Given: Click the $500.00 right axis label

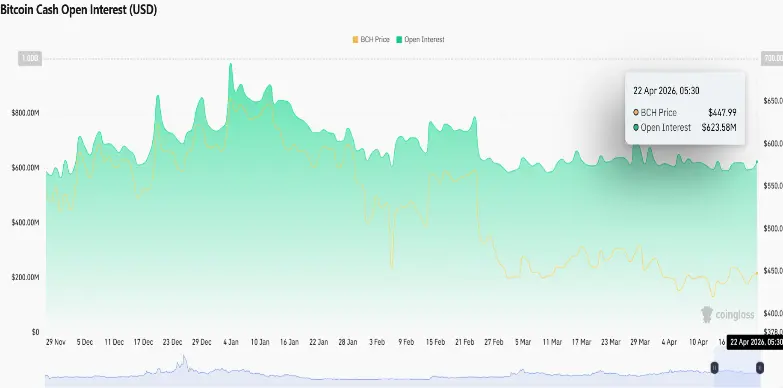Looking at the screenshot, I should pyautogui.click(x=773, y=228).
